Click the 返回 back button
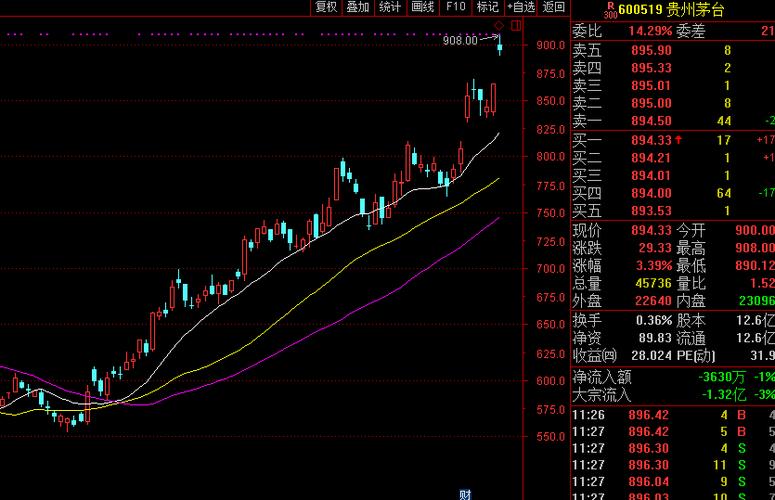This screenshot has height=500, width=775. (x=553, y=7)
